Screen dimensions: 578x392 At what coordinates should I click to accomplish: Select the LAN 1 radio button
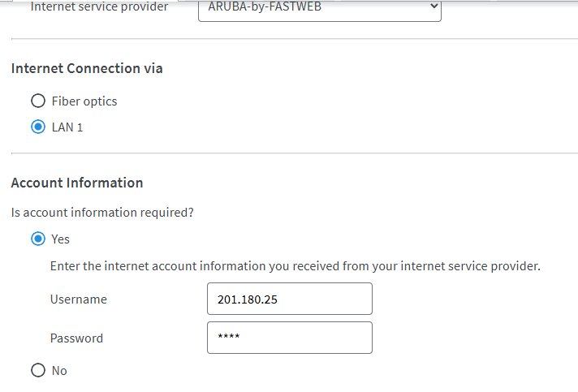[x=37, y=127]
